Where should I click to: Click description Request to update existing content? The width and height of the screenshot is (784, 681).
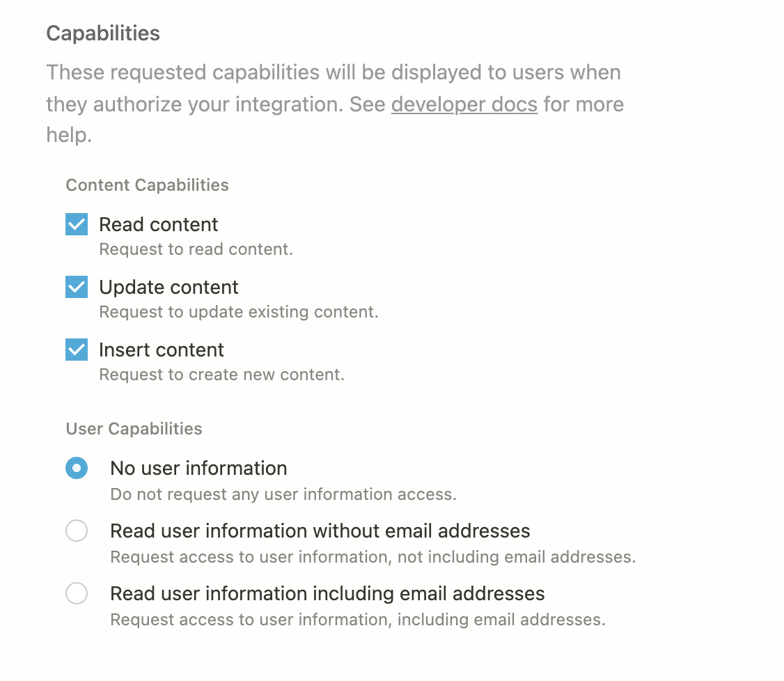click(239, 312)
